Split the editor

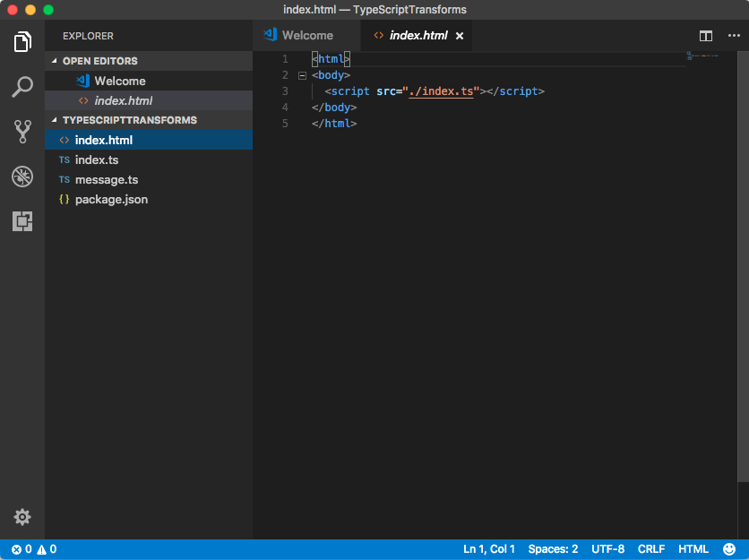pyautogui.click(x=705, y=36)
